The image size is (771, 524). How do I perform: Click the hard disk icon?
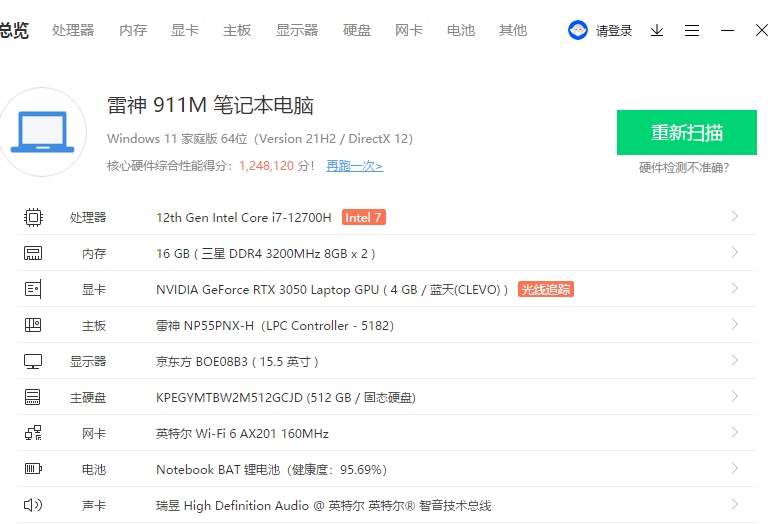[x=33, y=397]
